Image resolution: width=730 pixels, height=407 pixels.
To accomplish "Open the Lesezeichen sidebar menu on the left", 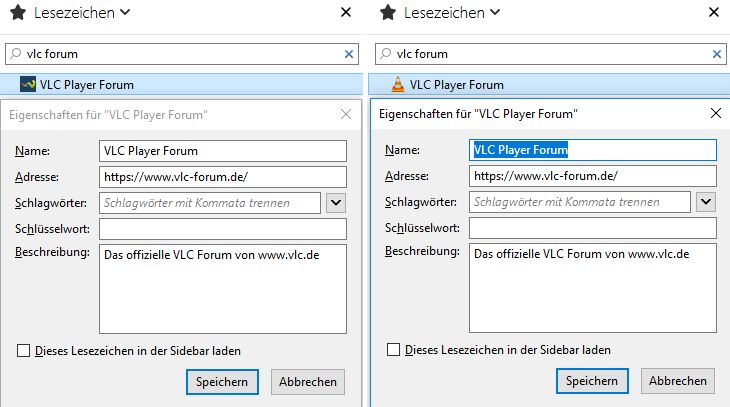I will (x=81, y=13).
